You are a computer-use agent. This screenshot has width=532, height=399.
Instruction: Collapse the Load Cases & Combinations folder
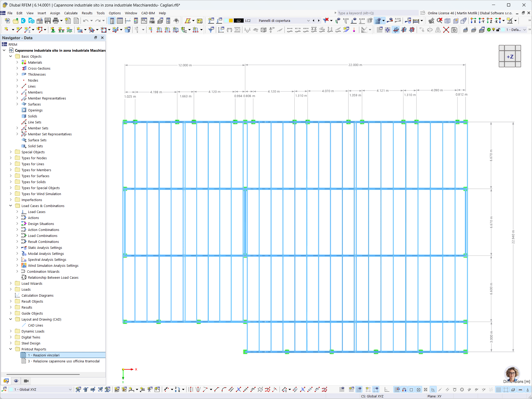pyautogui.click(x=11, y=206)
